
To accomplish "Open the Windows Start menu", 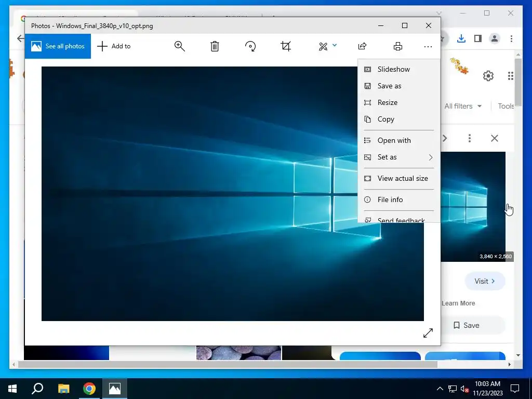I will 12,389.
